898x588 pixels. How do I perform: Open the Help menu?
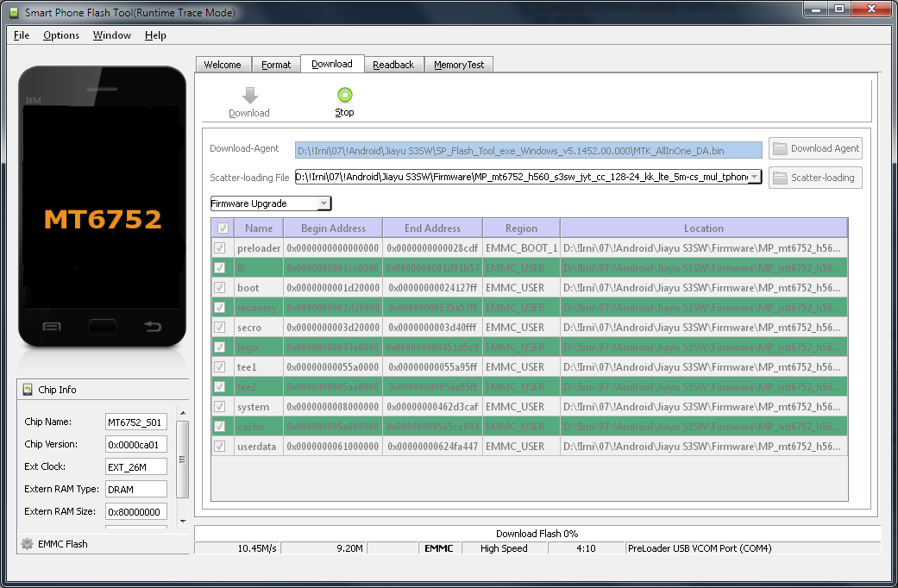(155, 35)
